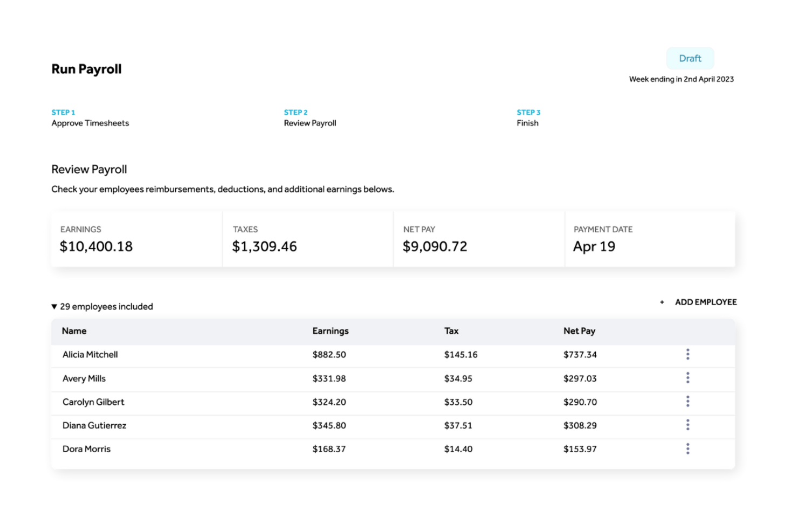Click the $290.70 net pay value
The height and width of the screenshot is (532, 798).
tap(580, 402)
